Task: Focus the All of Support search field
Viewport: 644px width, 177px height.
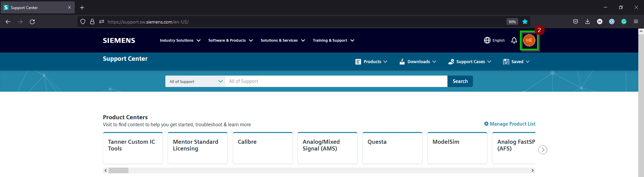Action: pos(336,81)
